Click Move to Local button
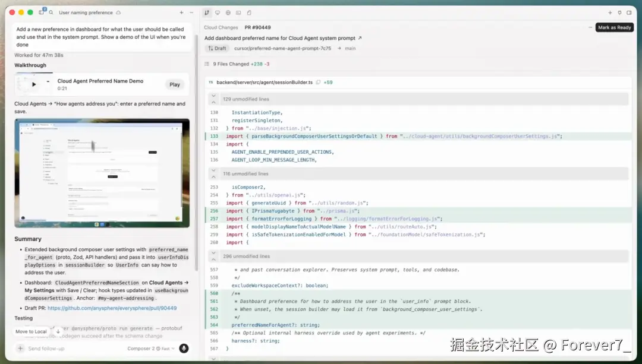The width and height of the screenshot is (642, 364). coord(31,332)
